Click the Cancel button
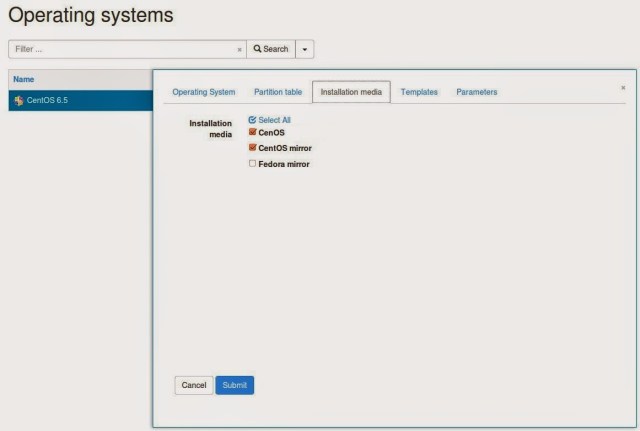The image size is (640, 431). click(194, 385)
